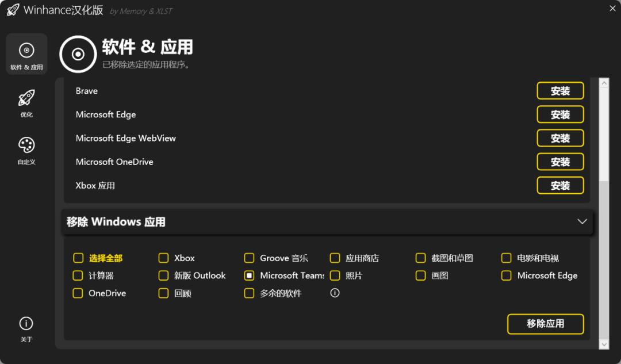Check the OneDrive removal checkbox
Screen dimensions: 621x364
click(78, 293)
